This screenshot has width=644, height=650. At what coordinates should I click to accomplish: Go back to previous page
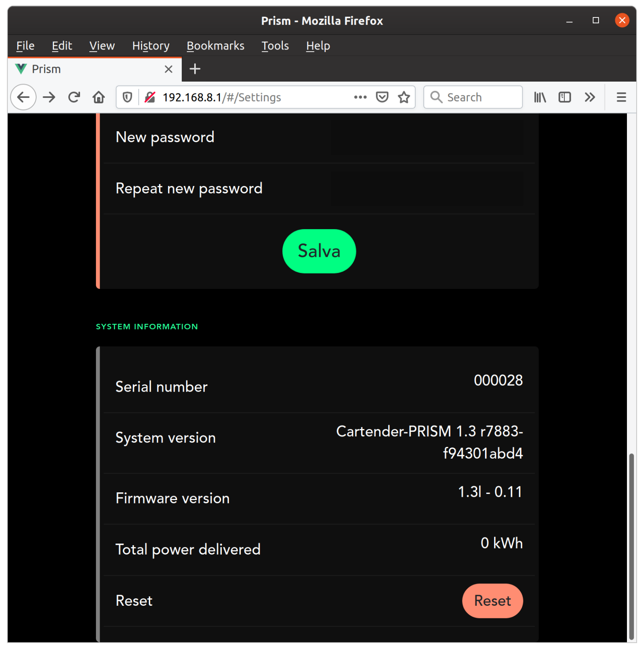[24, 97]
